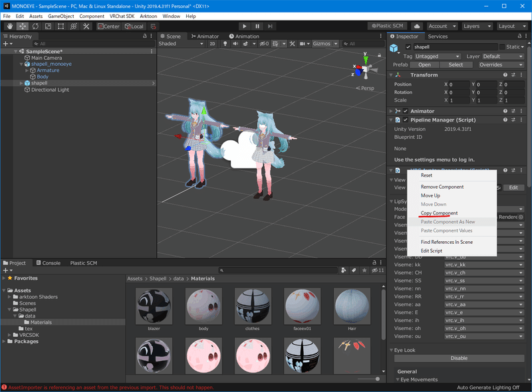The width and height of the screenshot is (532, 392).
Task: Toggle the shapell active checkbox
Action: 408,47
